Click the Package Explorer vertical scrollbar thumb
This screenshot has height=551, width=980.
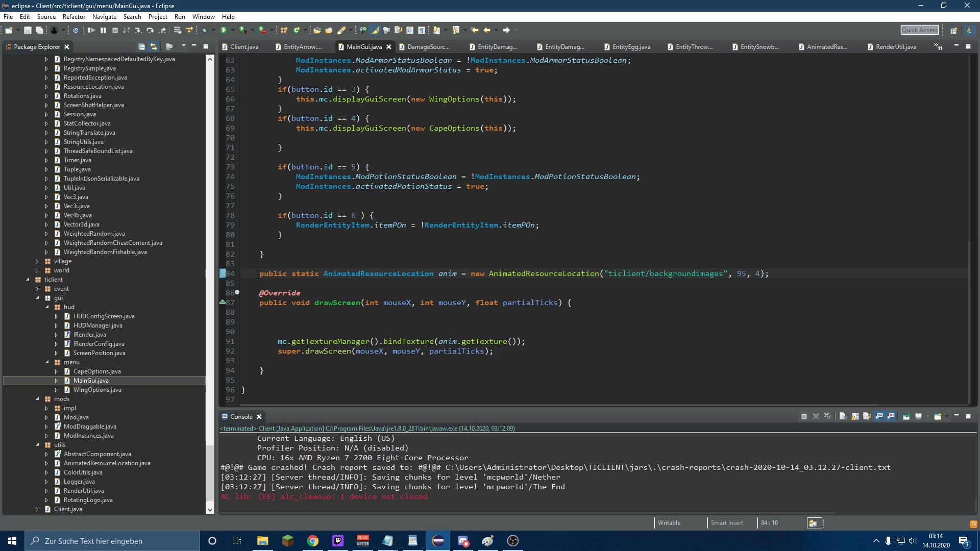pyautogui.click(x=210, y=472)
